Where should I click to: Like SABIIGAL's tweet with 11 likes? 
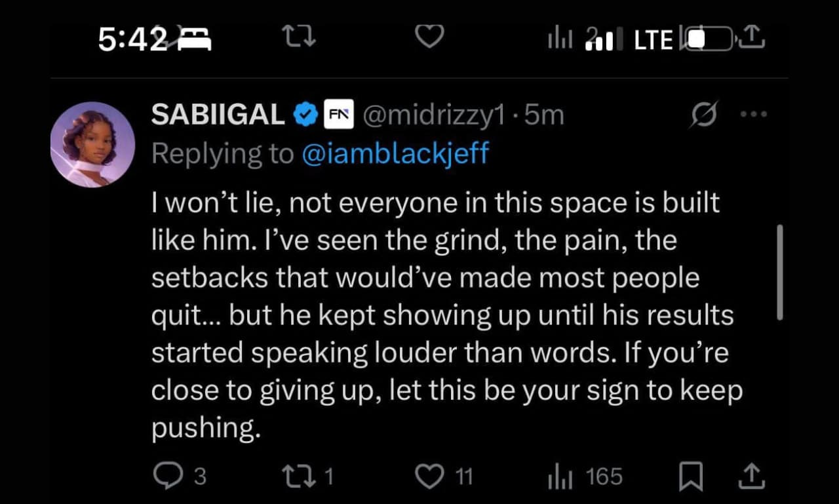430,476
